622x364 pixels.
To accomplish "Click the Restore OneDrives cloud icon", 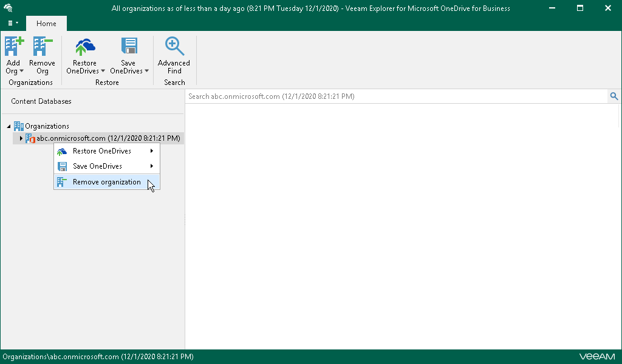I will point(85,47).
